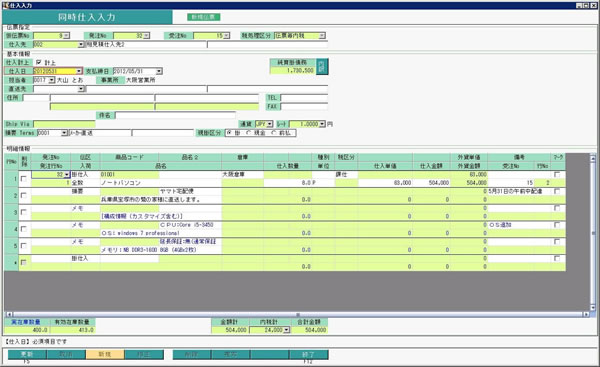This screenshot has width=600, height=367.
Task: Click the 5月31日の午前中配達 remark cell
Action: [x=519, y=191]
